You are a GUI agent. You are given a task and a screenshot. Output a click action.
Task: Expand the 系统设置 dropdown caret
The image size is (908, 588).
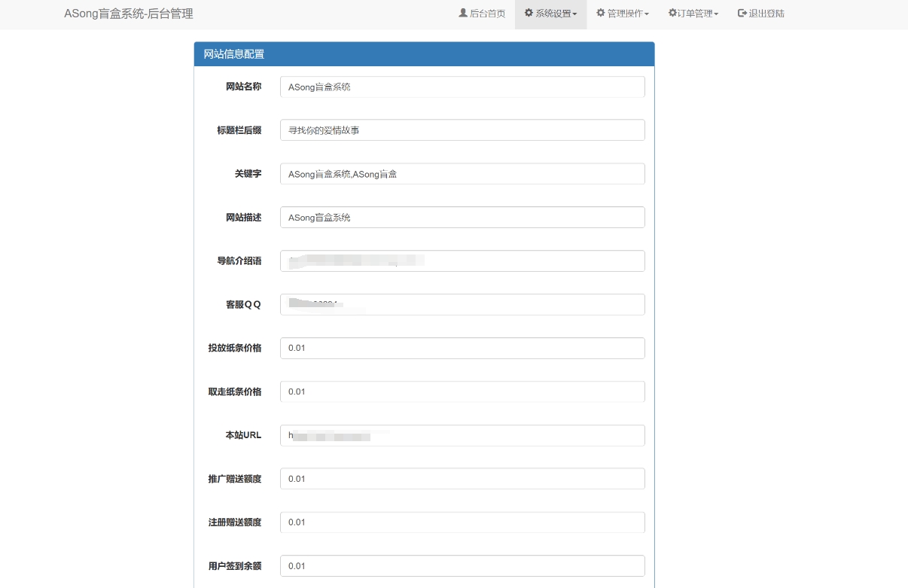[x=575, y=14]
